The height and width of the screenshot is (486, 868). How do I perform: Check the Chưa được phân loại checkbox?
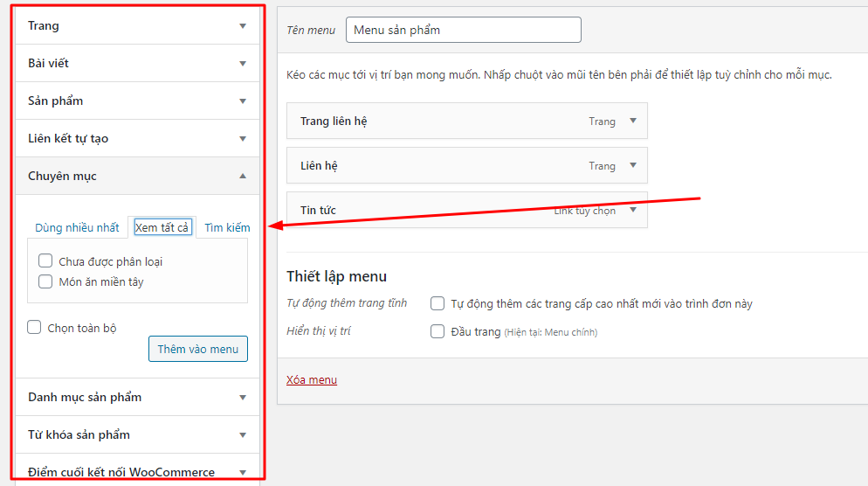(45, 261)
